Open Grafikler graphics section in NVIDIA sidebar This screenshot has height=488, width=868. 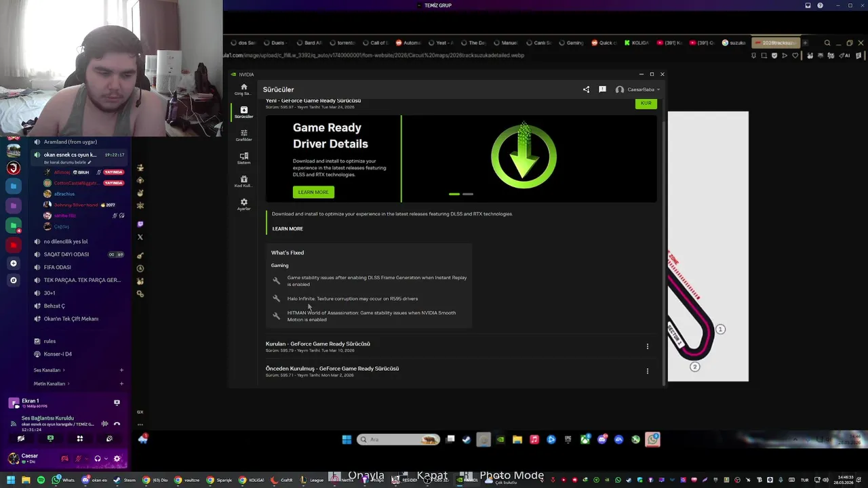[243, 136]
